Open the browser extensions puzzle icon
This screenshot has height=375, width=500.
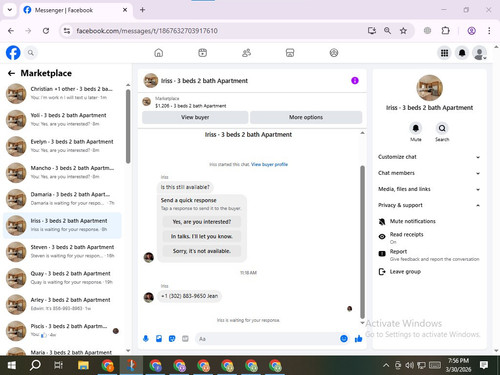[445, 31]
